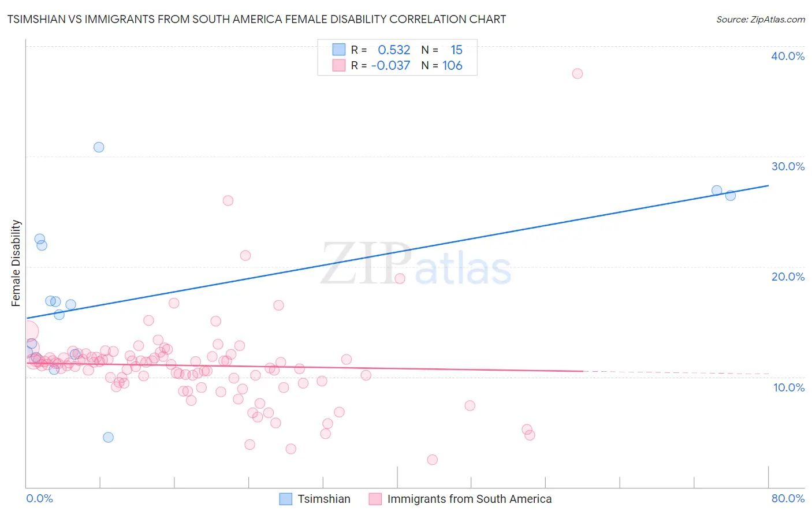
Task: Click the blue swatch beside R = 0.532
Action: (x=338, y=50)
